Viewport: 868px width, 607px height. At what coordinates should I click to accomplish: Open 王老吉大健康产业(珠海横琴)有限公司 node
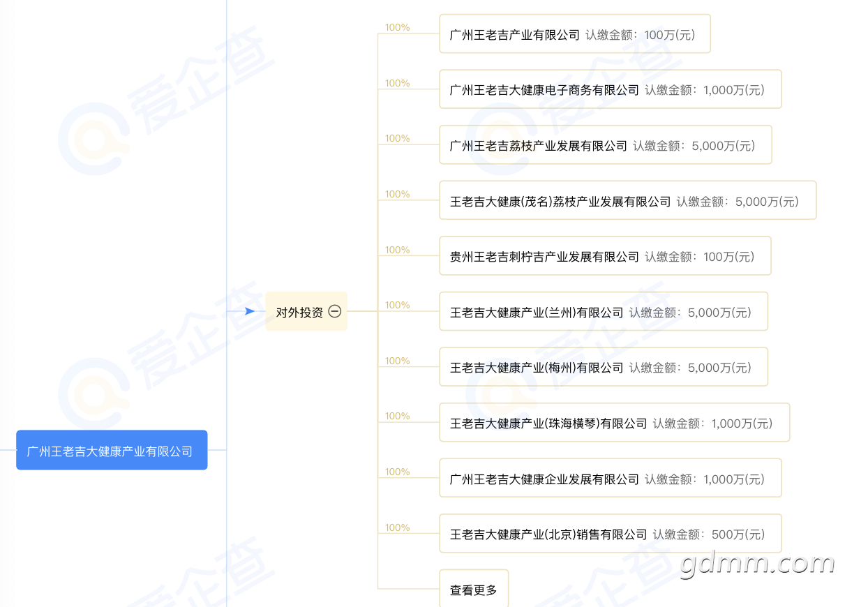tap(548, 423)
